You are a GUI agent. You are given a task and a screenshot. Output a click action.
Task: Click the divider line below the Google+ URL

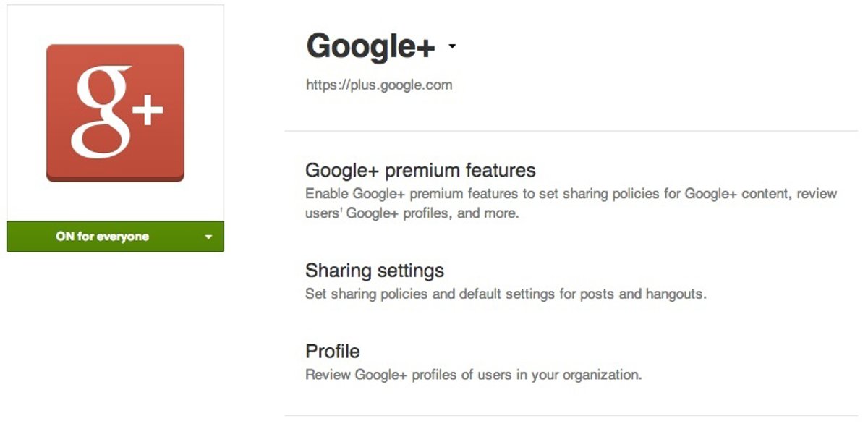tap(571, 131)
